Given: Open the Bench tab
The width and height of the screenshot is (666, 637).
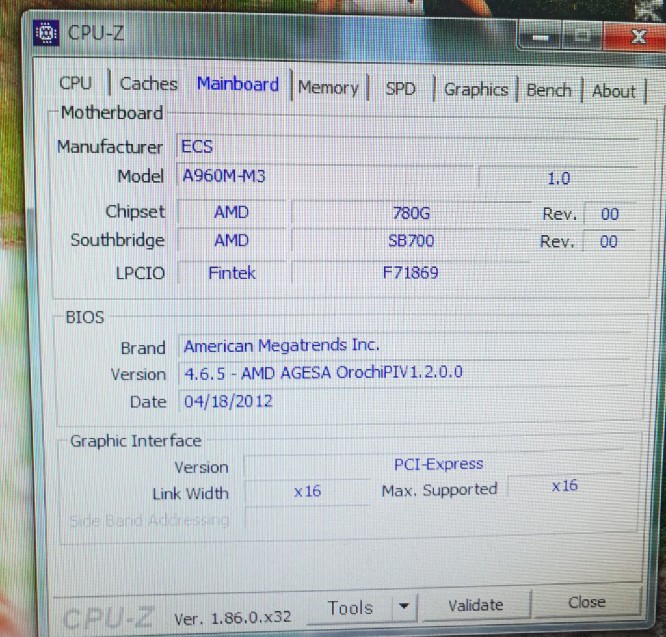Looking at the screenshot, I should pos(549,90).
